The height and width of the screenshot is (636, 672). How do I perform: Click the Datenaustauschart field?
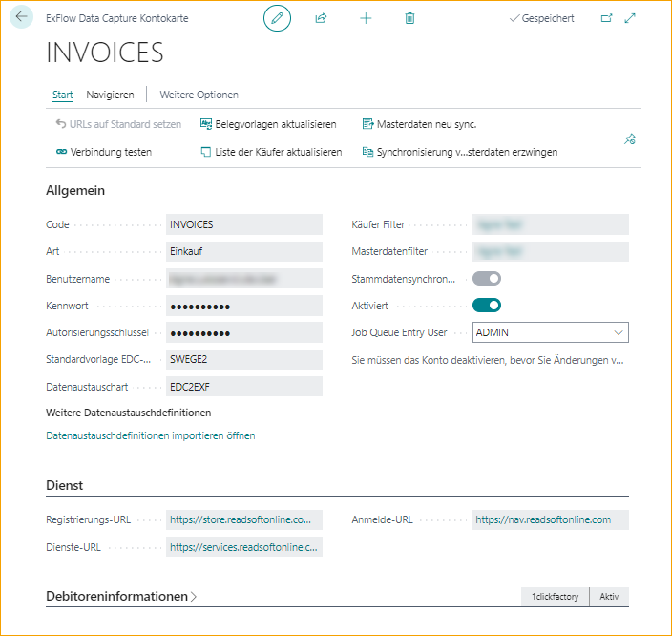[x=243, y=387]
